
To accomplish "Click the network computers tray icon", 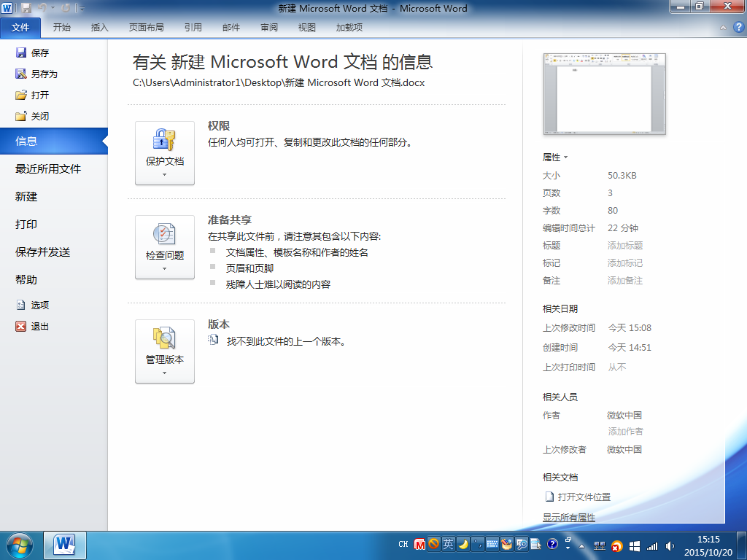I will point(600,546).
